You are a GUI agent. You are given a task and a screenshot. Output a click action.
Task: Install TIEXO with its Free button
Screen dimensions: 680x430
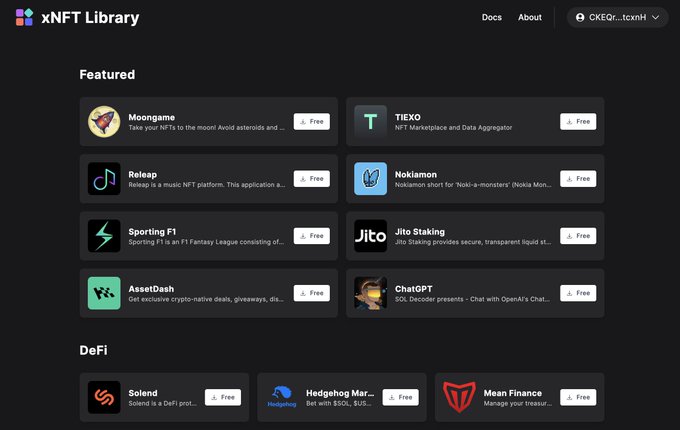pyautogui.click(x=578, y=121)
